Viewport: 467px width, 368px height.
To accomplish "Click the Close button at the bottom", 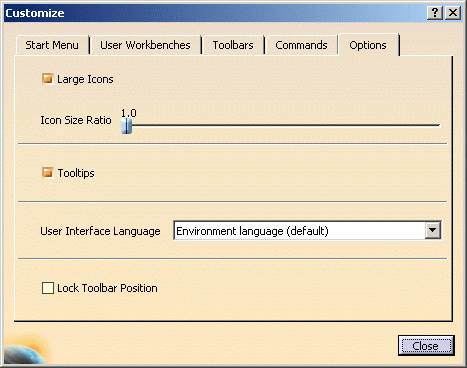I will [426, 346].
